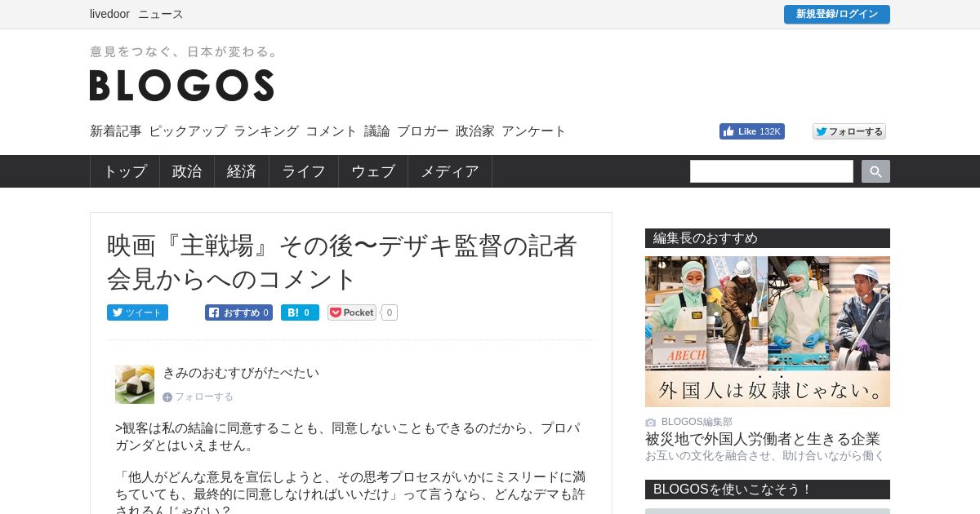
Task: Switch to the ウェブ tab
Action: coord(373,171)
